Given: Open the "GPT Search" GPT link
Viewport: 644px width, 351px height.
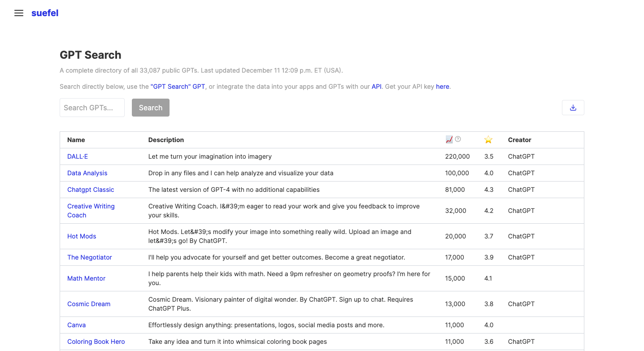Looking at the screenshot, I should click(178, 87).
